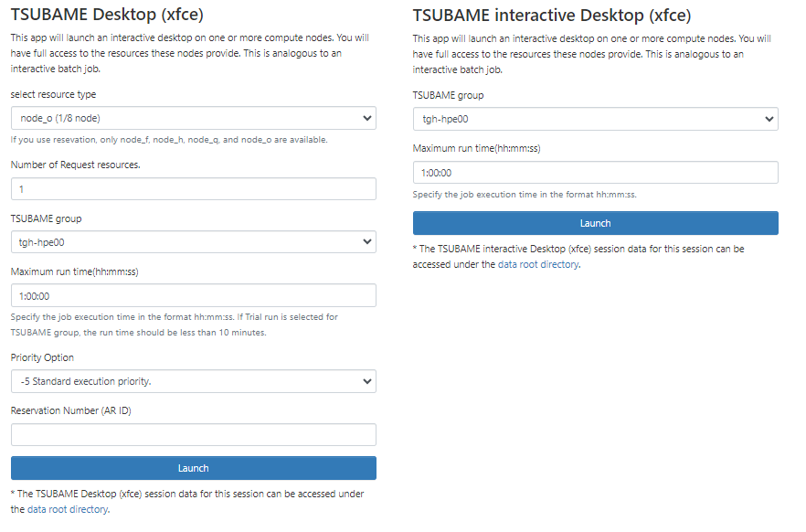Click the "TSUBAME interactive Desktop (xfce)" heading
This screenshot has height=532, width=806.
pos(552,15)
